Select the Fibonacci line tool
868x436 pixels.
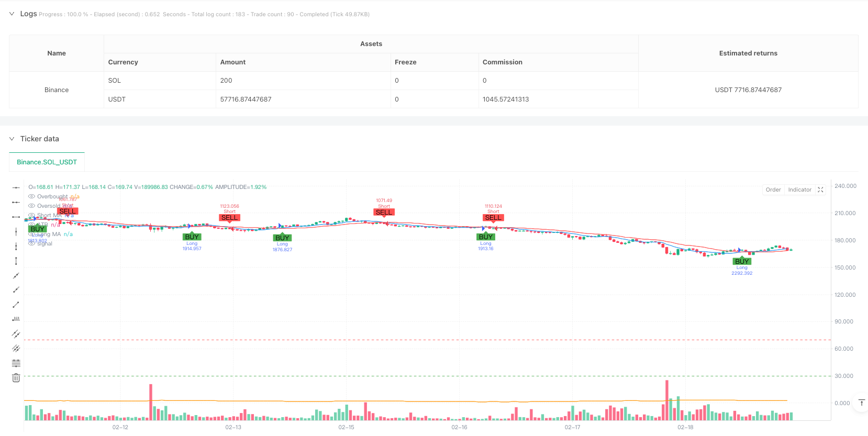tap(16, 363)
